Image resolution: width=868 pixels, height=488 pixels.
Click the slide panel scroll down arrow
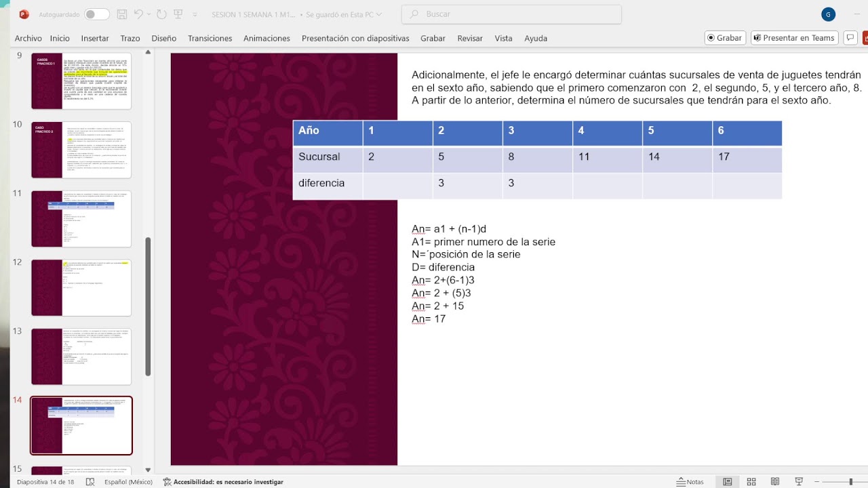tap(149, 469)
